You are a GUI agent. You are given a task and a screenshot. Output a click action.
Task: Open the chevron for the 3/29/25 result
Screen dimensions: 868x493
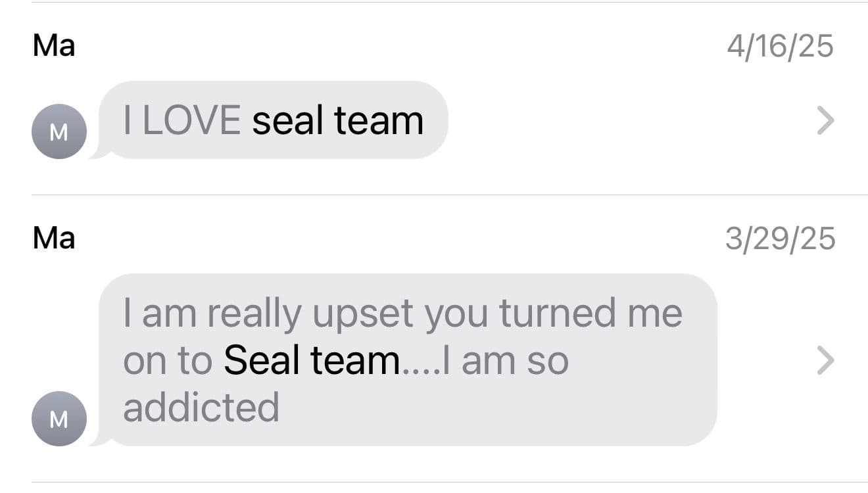click(825, 360)
